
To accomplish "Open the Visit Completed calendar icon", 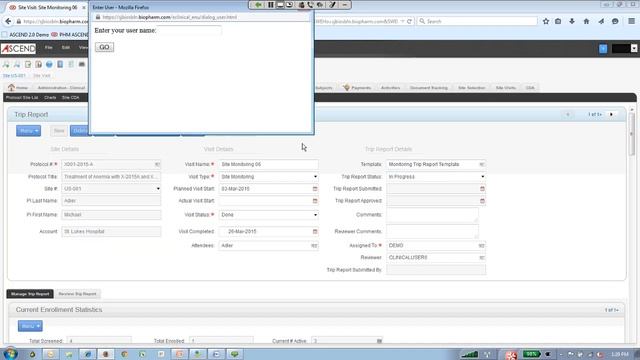I will (x=315, y=231).
